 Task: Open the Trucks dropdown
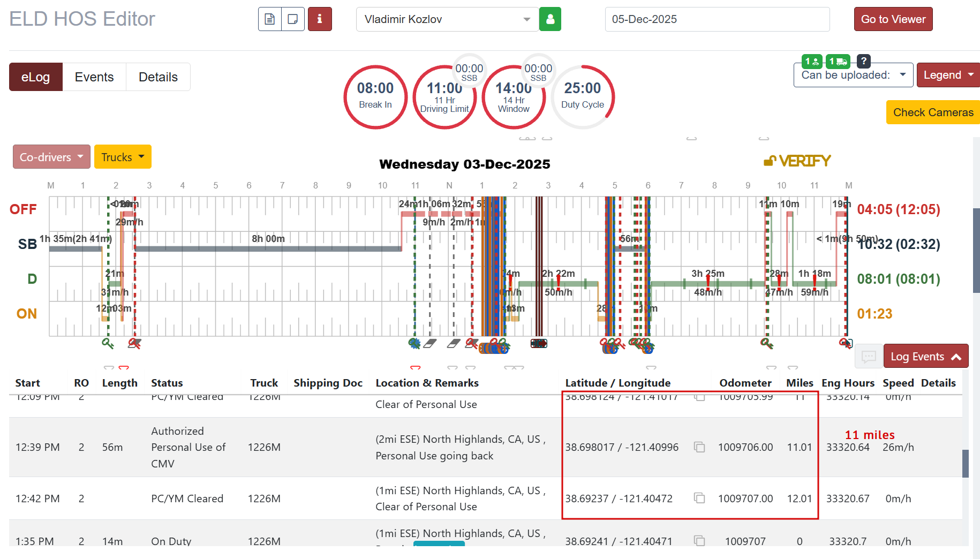(x=123, y=157)
